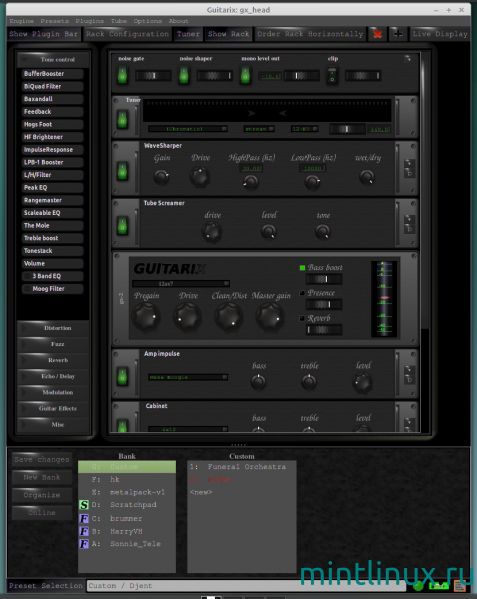Click the Clean/Dist knob
The height and width of the screenshot is (599, 477).
click(229, 317)
